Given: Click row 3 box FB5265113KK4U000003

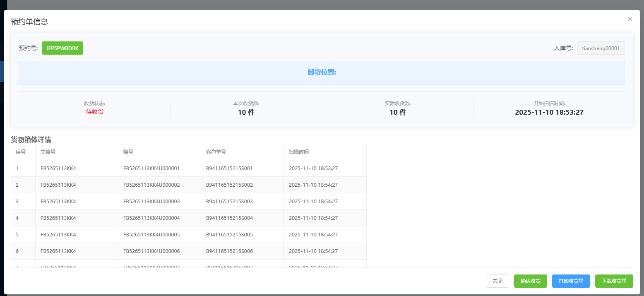Looking at the screenshot, I should click(151, 202).
